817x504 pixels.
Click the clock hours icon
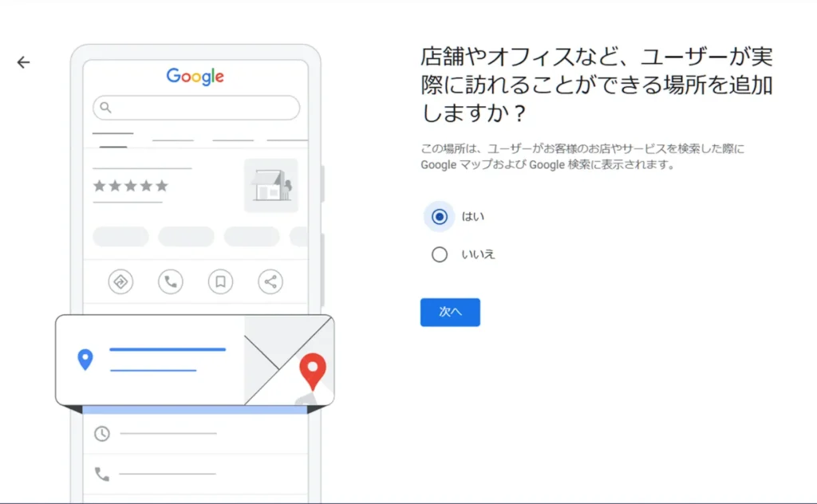click(102, 434)
